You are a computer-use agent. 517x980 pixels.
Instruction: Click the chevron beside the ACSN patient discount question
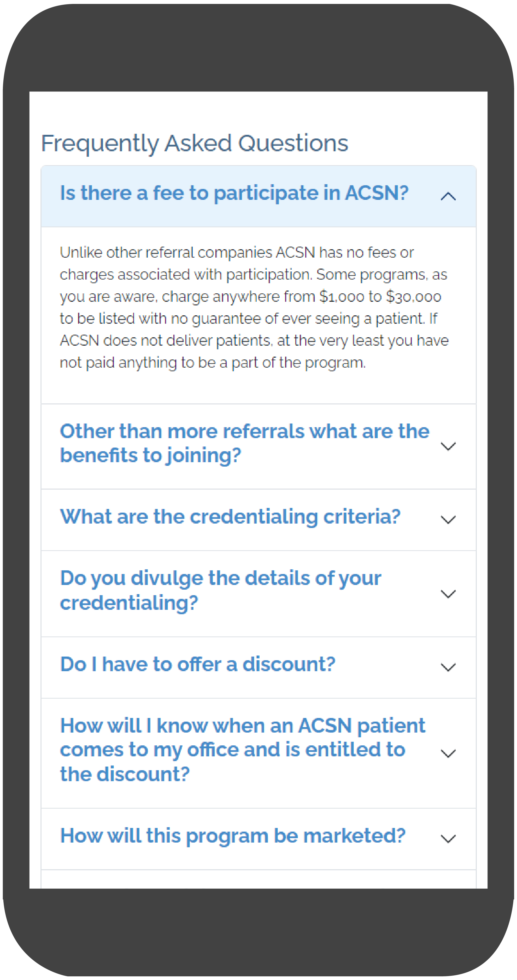click(x=448, y=753)
